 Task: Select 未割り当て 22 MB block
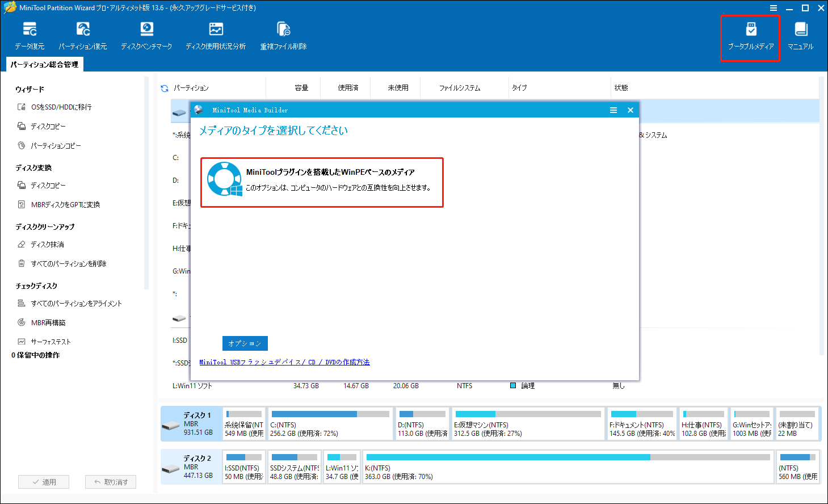tap(797, 424)
